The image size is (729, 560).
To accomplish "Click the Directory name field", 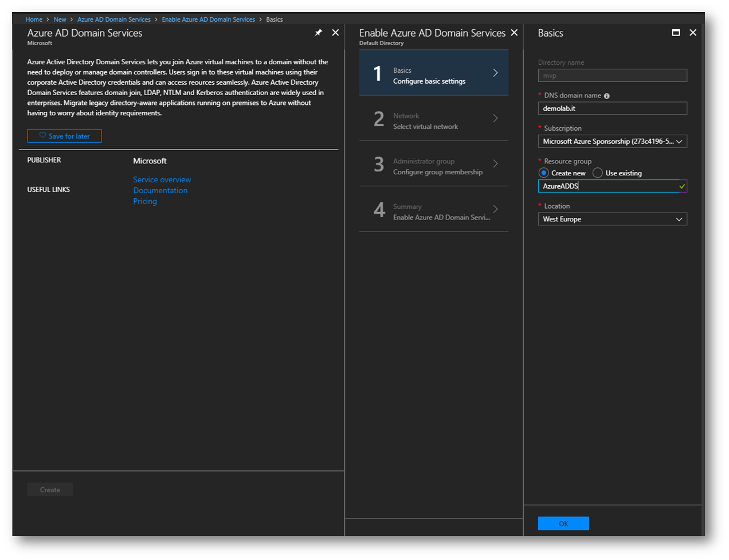I will (612, 75).
